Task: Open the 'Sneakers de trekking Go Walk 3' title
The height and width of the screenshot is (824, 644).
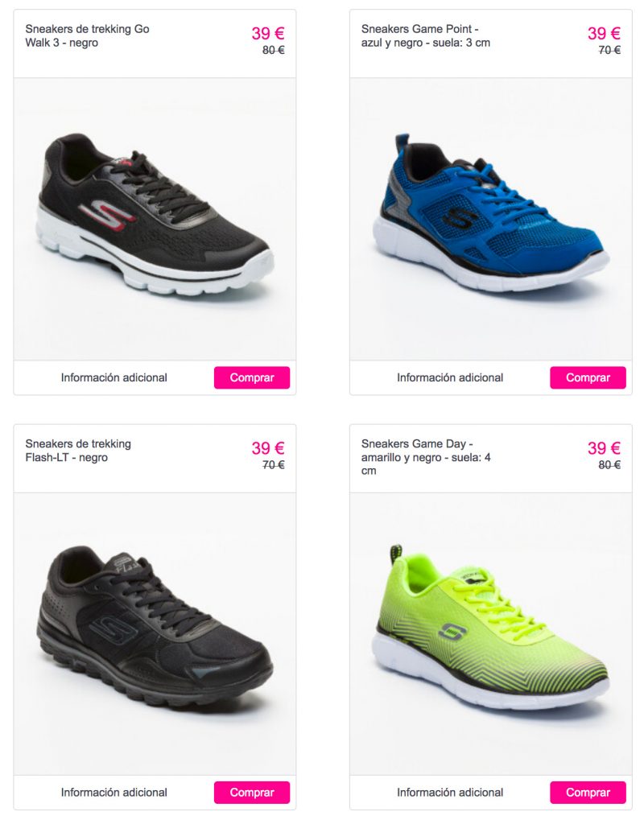Action: click(x=87, y=35)
